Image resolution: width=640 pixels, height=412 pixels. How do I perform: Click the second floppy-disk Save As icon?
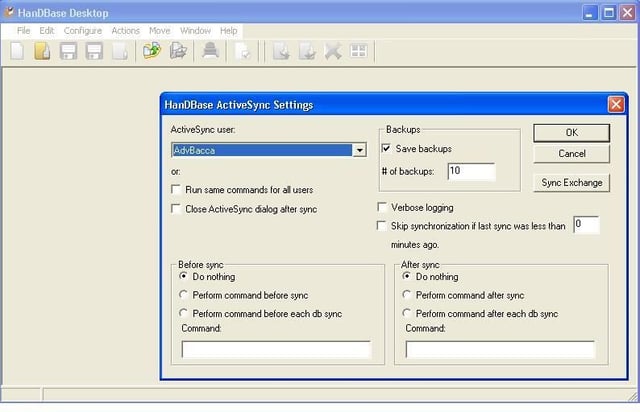(94, 51)
